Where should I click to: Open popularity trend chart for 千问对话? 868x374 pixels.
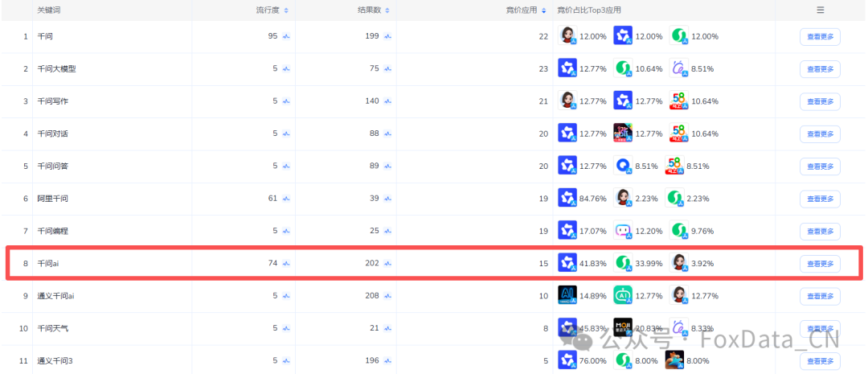coord(286,134)
